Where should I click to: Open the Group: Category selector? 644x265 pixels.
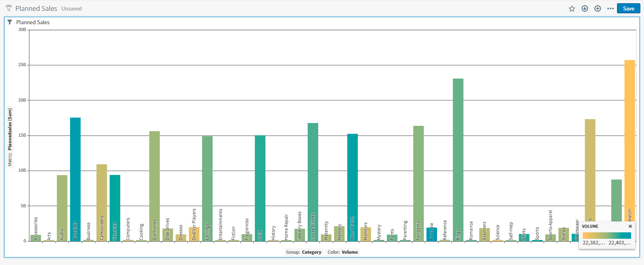tap(304, 252)
